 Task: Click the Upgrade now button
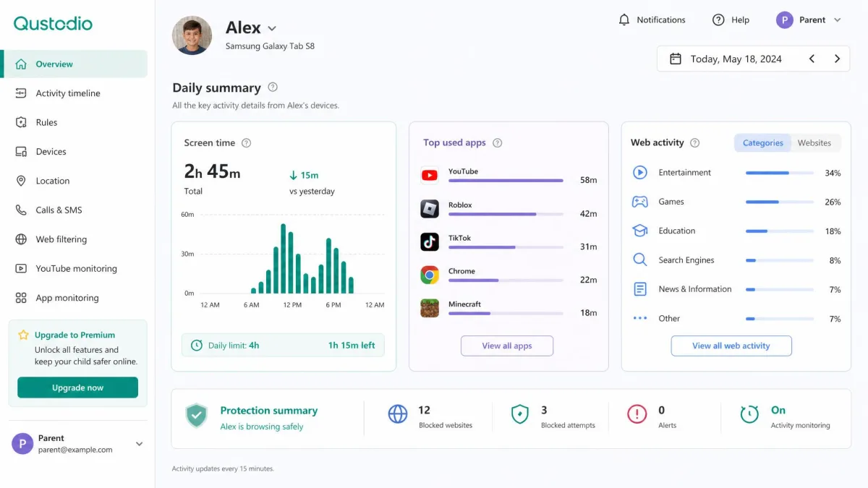click(x=77, y=388)
